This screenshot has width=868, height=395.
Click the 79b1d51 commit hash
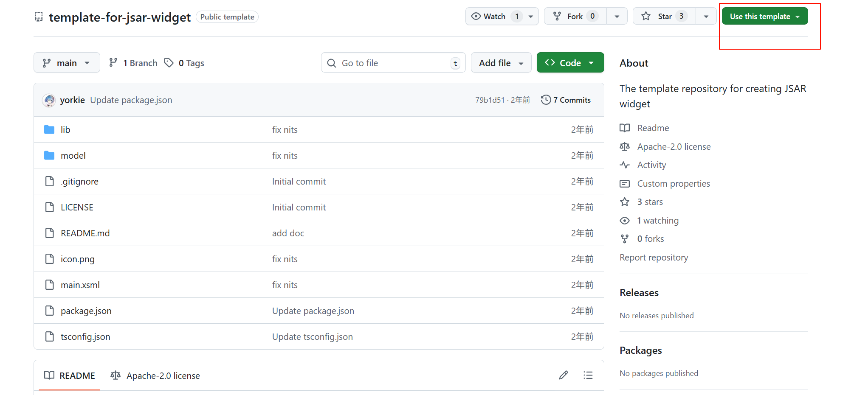(490, 100)
